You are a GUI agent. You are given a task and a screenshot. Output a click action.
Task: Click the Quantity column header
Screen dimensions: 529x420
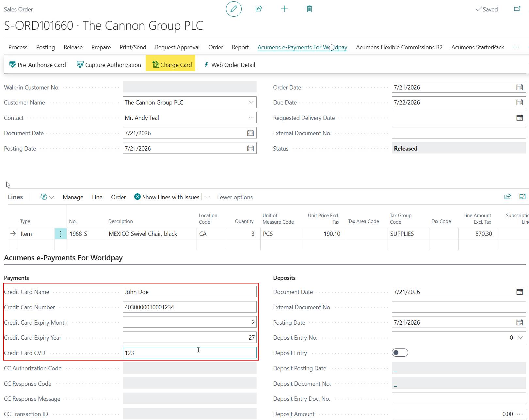point(244,221)
